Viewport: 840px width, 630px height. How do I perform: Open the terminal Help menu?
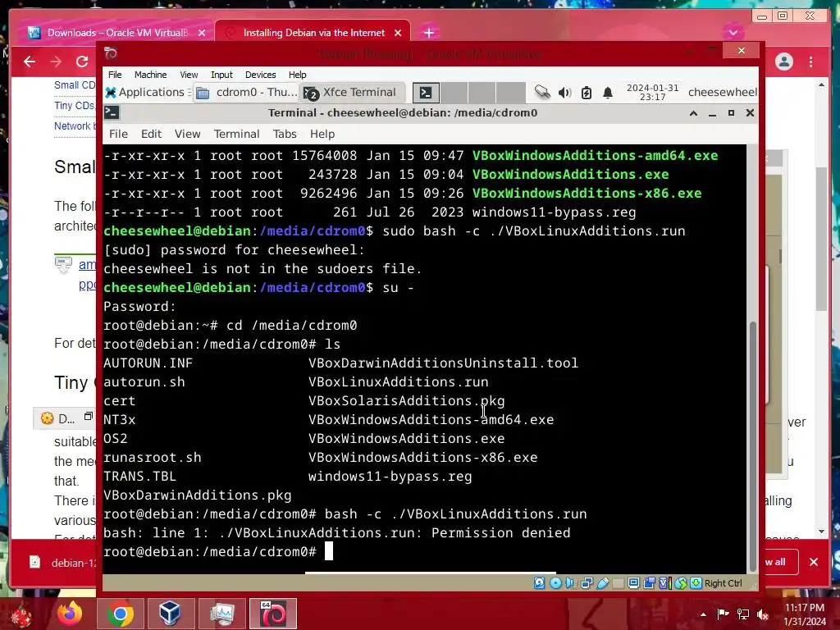click(322, 134)
